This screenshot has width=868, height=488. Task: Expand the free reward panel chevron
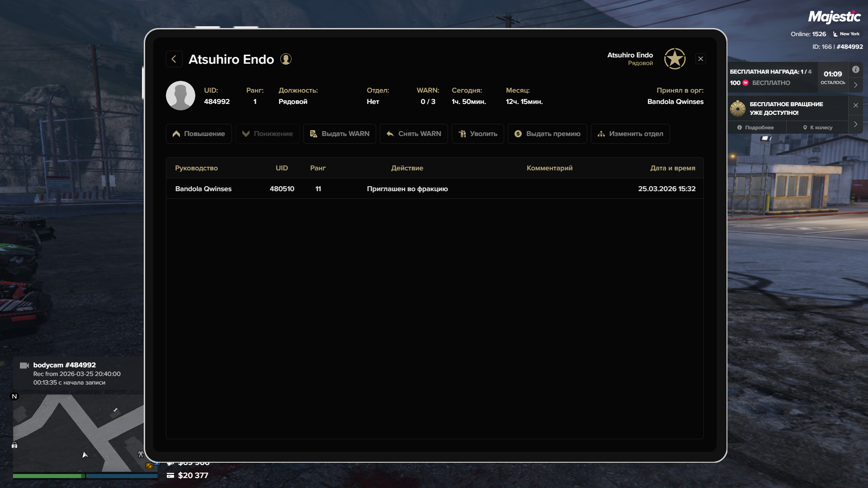(x=855, y=85)
